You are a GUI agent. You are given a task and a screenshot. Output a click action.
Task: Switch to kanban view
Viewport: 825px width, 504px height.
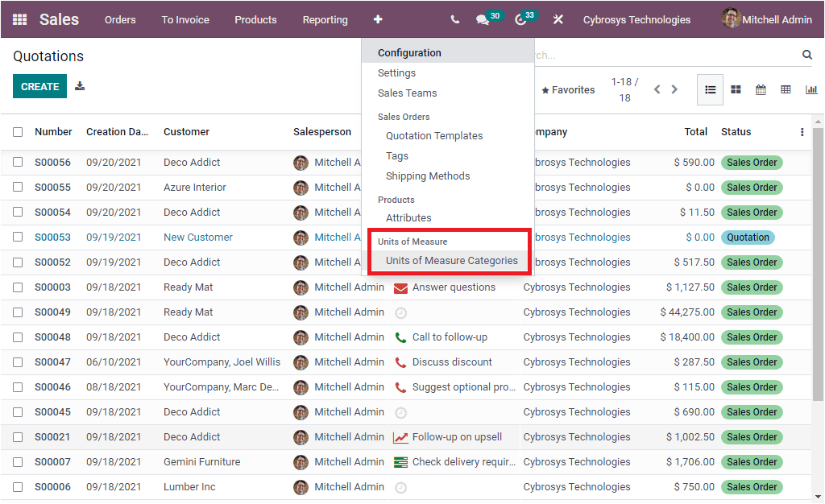pyautogui.click(x=736, y=89)
